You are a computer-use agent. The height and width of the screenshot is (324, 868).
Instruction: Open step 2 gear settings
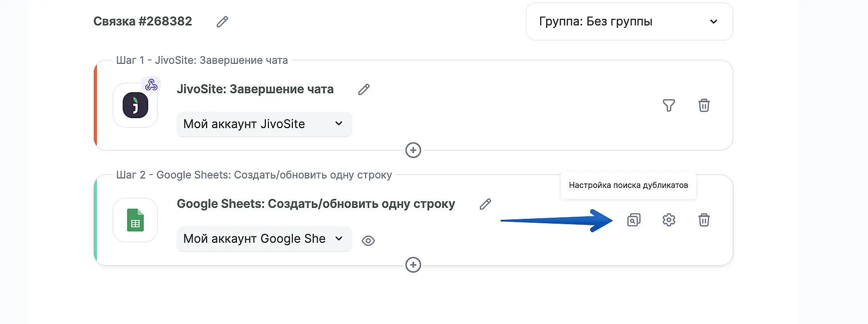click(x=668, y=220)
